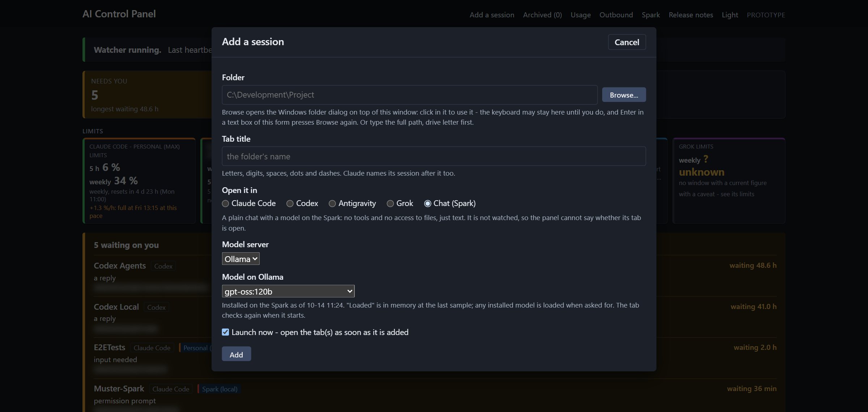Image resolution: width=868 pixels, height=412 pixels.
Task: Click the weekly 34 % limit value
Action: pos(126,181)
